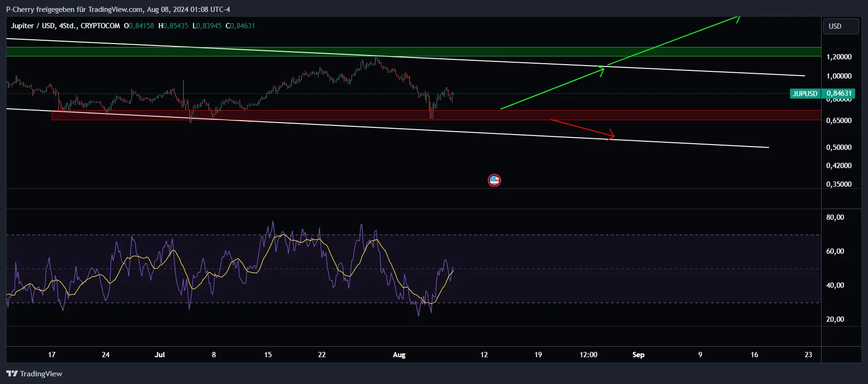Click the 12:00 label on time axis
This screenshot has height=384, width=868.
588,355
